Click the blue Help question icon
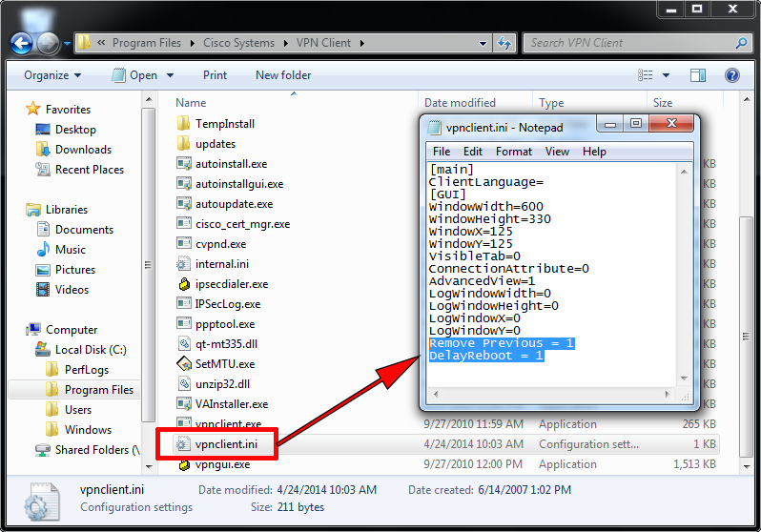This screenshot has width=761, height=532. tap(731, 75)
